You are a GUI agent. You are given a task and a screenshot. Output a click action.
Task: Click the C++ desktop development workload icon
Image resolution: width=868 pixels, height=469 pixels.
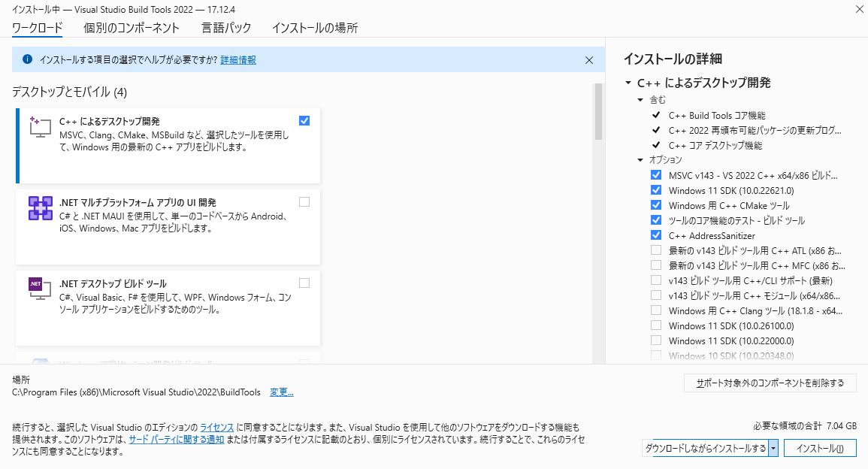pos(40,126)
